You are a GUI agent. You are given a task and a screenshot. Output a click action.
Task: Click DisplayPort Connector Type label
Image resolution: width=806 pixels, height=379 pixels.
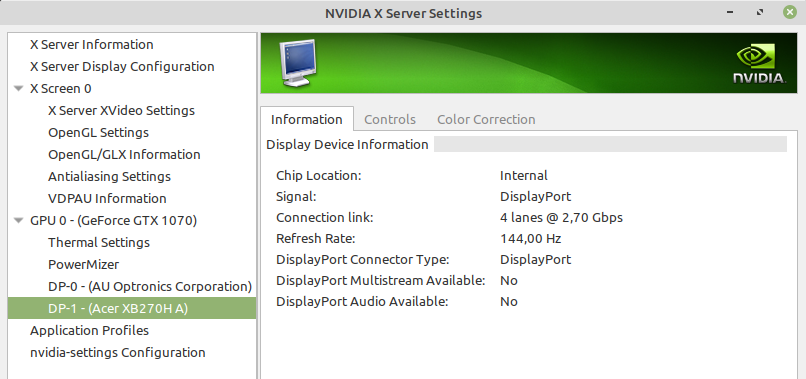[362, 259]
